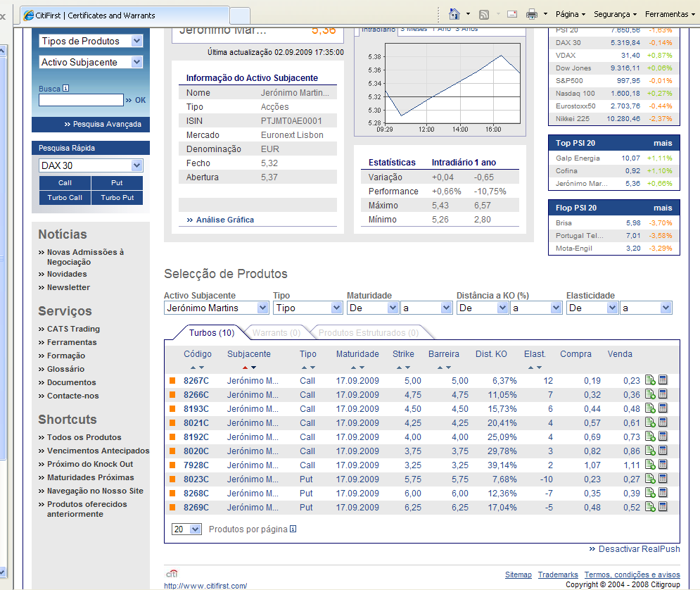The width and height of the screenshot is (700, 590).
Task: Open calculator icon for 8269C row
Action: (x=663, y=506)
